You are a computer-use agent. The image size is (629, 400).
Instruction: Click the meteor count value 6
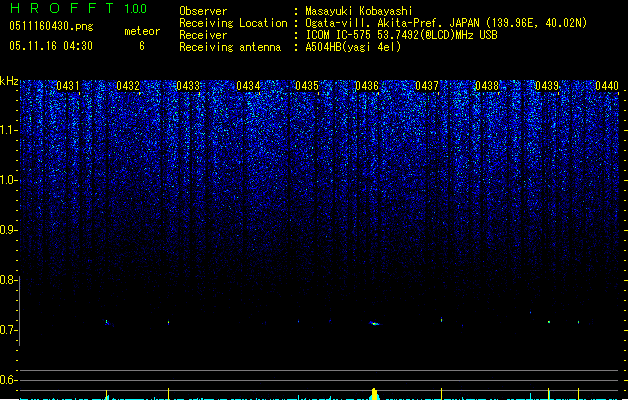point(142,46)
